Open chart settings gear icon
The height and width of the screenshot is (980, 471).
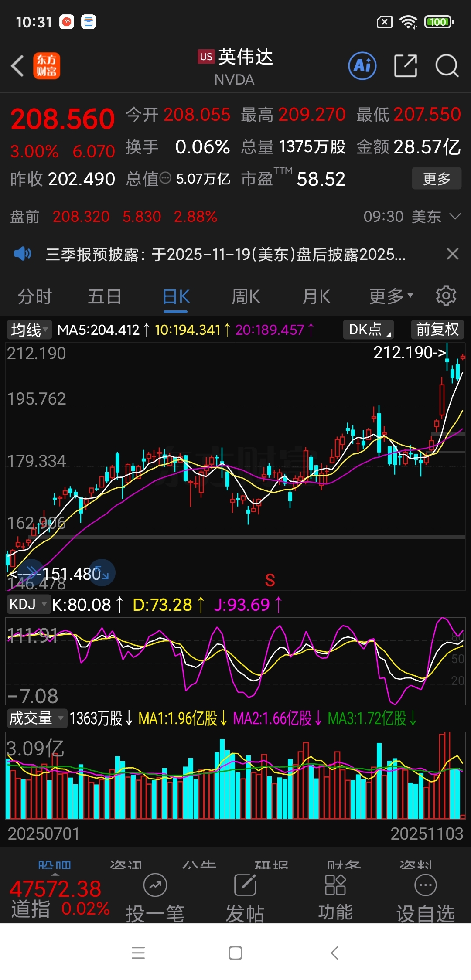point(446,296)
